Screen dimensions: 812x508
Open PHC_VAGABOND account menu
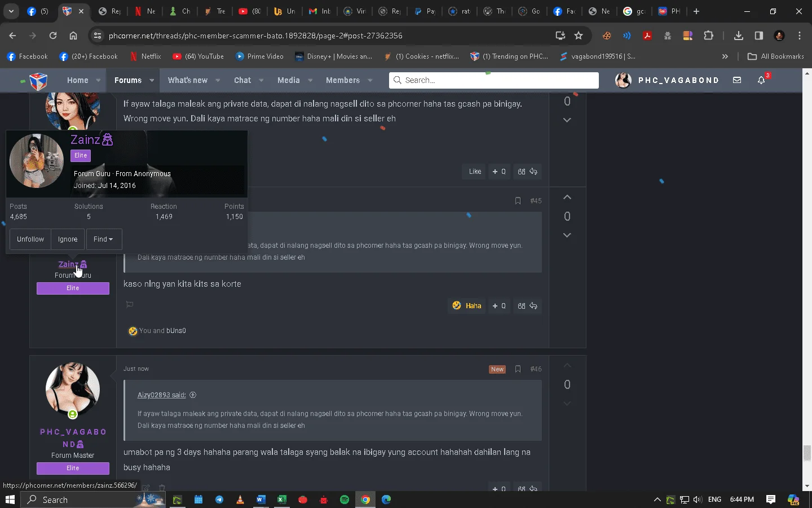pos(668,80)
